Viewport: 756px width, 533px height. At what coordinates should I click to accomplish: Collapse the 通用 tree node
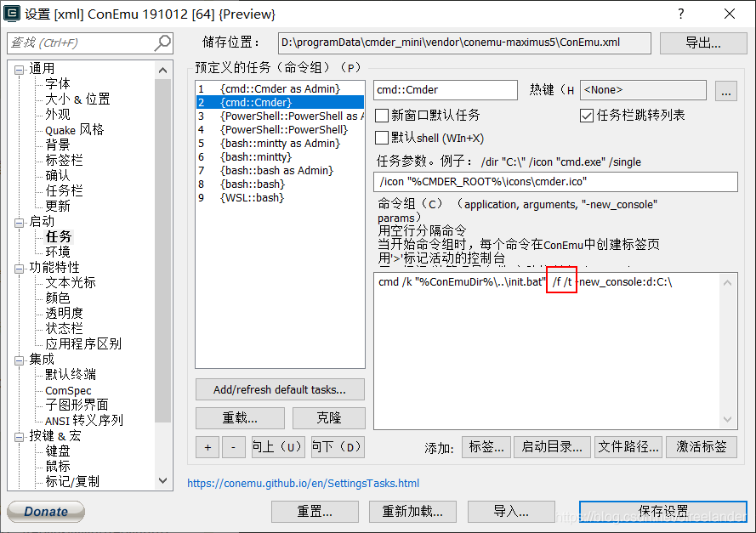coord(19,70)
